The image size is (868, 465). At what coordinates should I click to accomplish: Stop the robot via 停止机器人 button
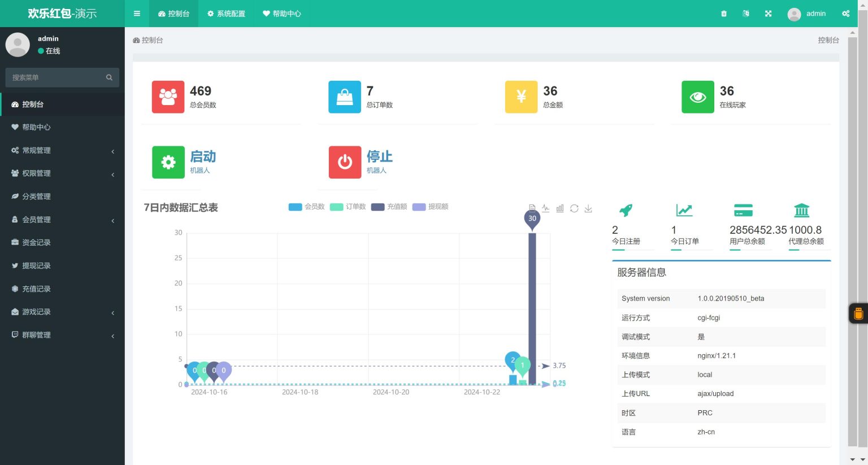coord(363,162)
